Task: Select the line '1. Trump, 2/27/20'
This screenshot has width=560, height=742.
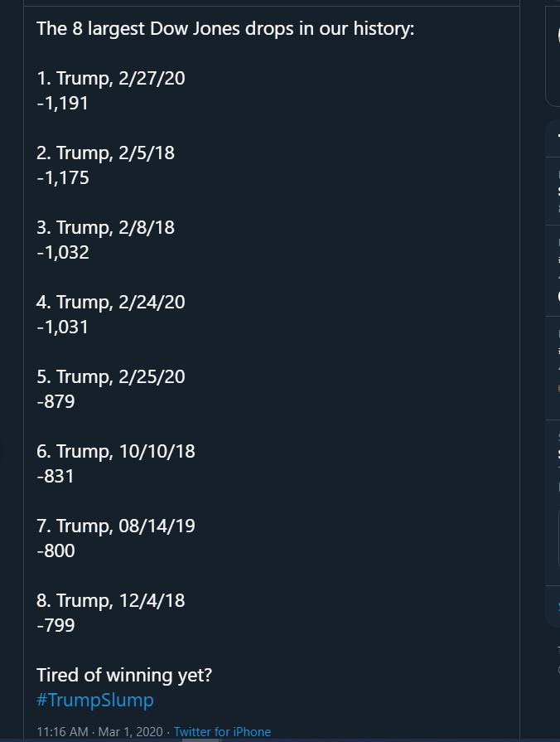Action: tap(111, 79)
